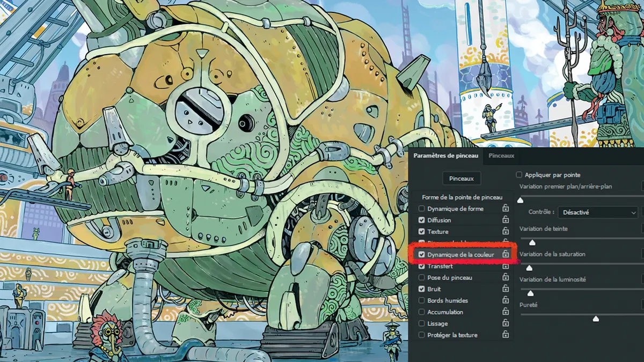The width and height of the screenshot is (644, 362).
Task: Click the lock icon beside Protéger la texture
Action: [x=505, y=335]
